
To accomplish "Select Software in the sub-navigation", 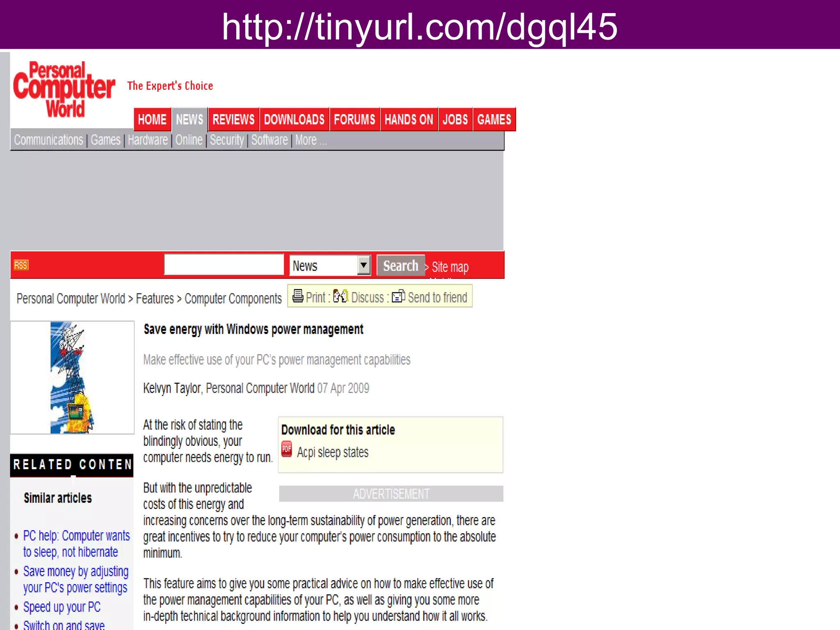I will pos(269,140).
